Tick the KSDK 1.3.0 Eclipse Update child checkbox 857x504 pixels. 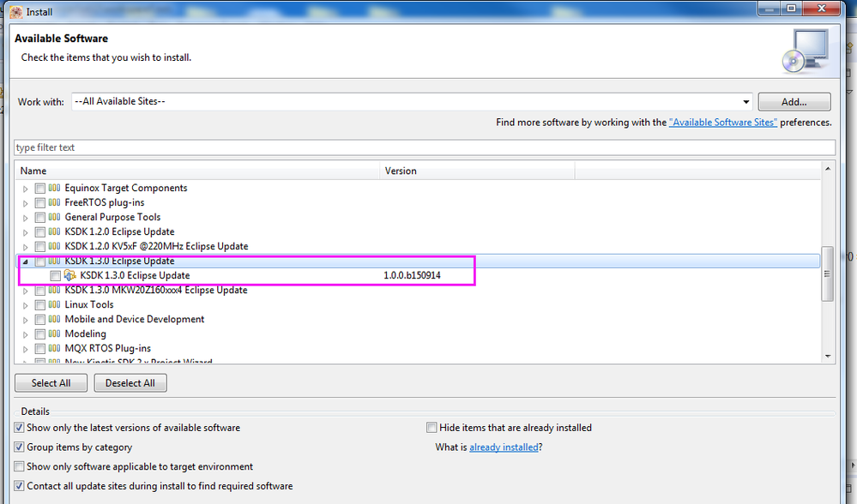pyautogui.click(x=55, y=276)
